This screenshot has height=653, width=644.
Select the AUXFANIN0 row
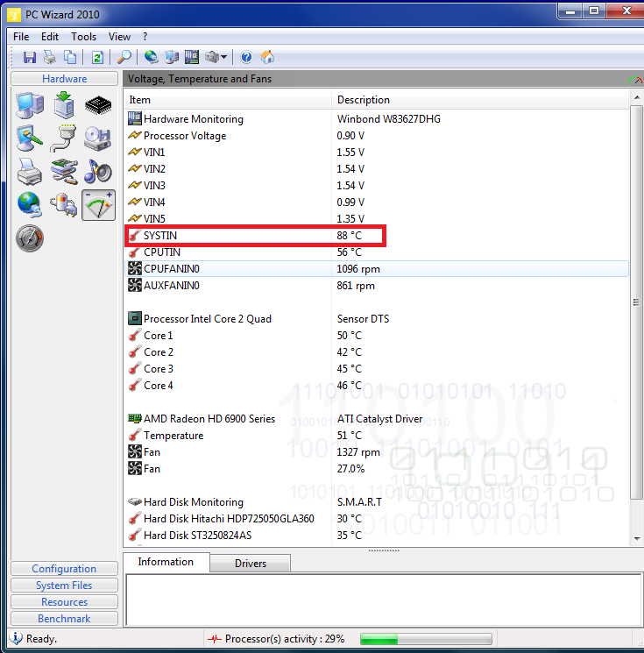coord(377,285)
